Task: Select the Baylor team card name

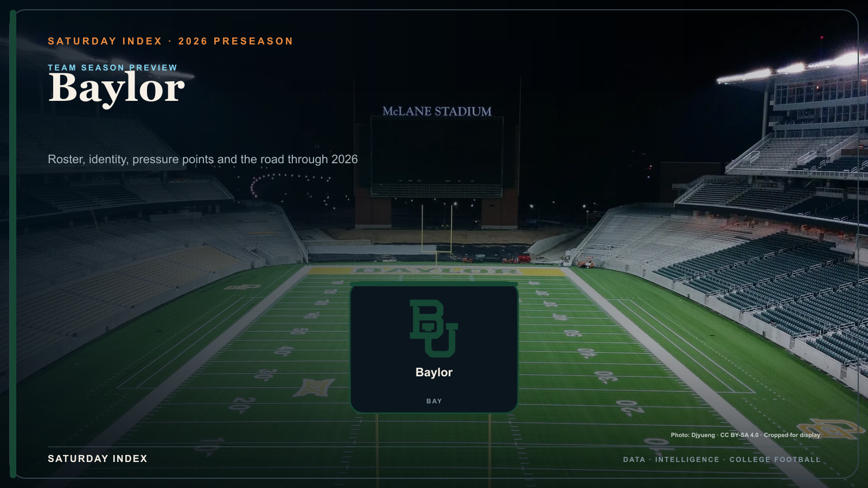Action: point(434,373)
